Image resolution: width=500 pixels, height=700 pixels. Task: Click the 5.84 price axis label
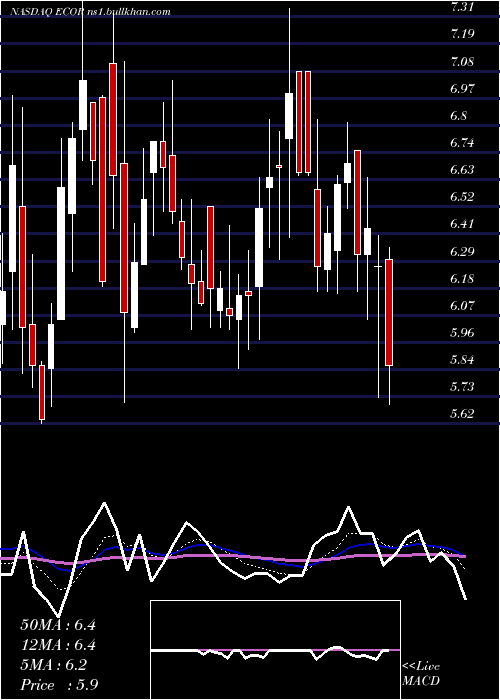tap(462, 360)
